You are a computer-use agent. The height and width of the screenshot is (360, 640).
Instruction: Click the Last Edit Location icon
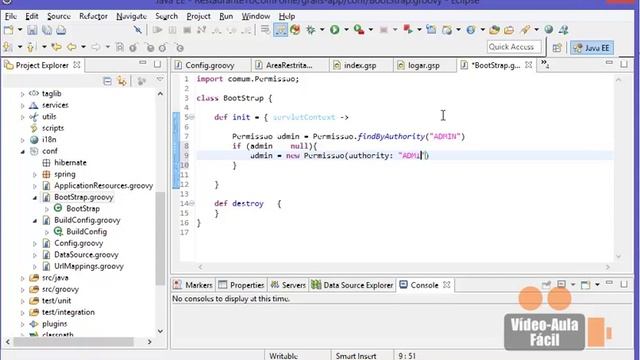[x=56, y=48]
